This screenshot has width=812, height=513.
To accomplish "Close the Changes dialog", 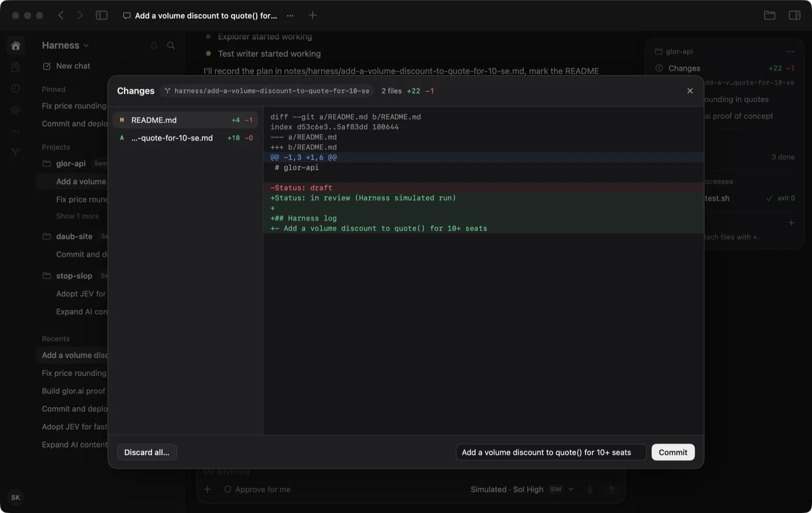I will tap(690, 91).
